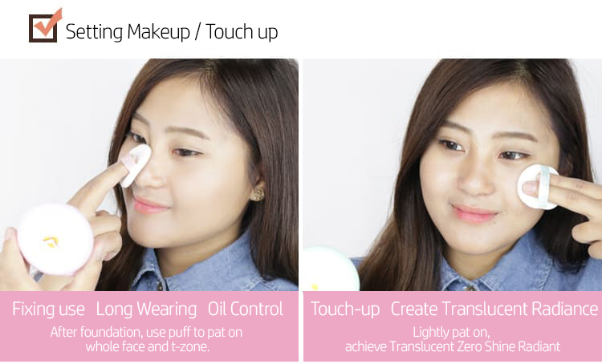Click the pink powder compact in left photo
602x364 pixels.
[55, 240]
